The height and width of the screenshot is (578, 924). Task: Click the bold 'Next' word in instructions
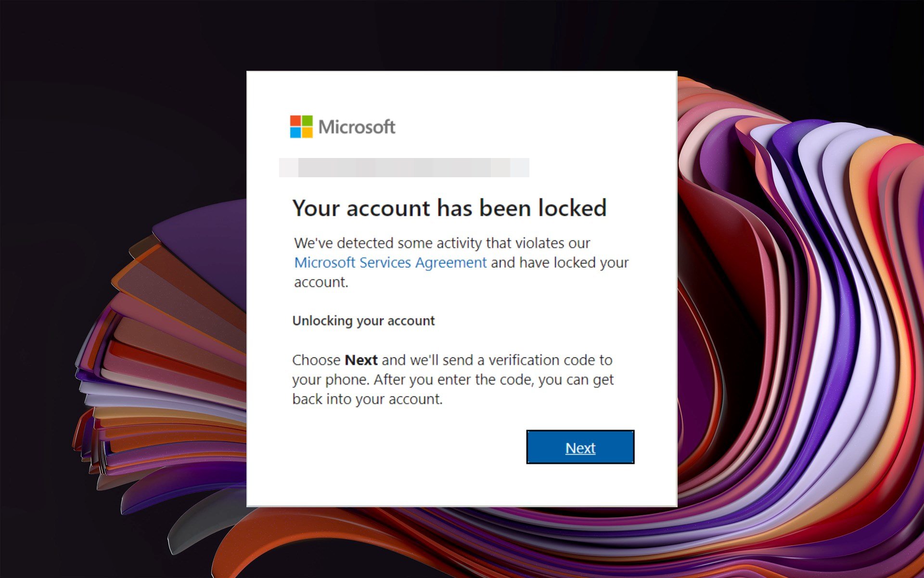point(361,360)
